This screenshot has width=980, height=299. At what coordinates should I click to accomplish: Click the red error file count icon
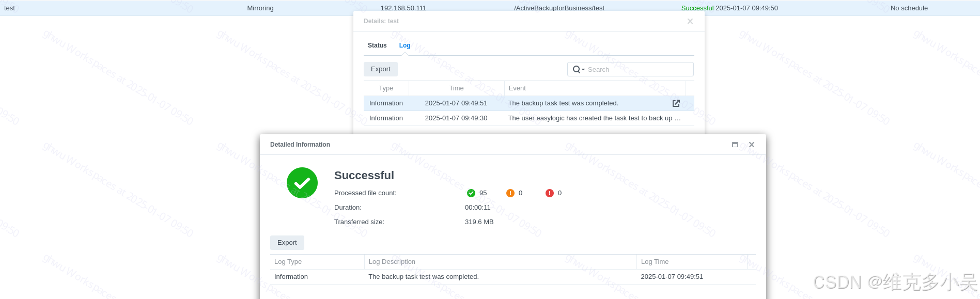(x=550, y=193)
